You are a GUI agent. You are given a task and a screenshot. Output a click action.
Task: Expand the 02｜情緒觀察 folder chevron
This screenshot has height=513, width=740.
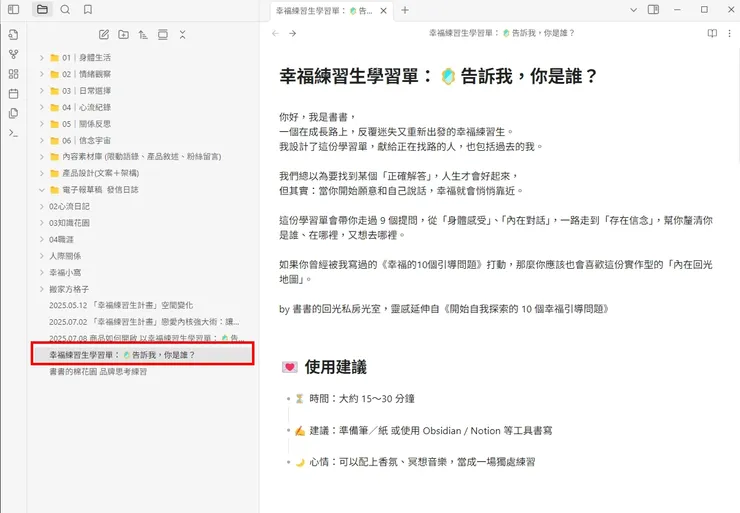click(x=42, y=74)
